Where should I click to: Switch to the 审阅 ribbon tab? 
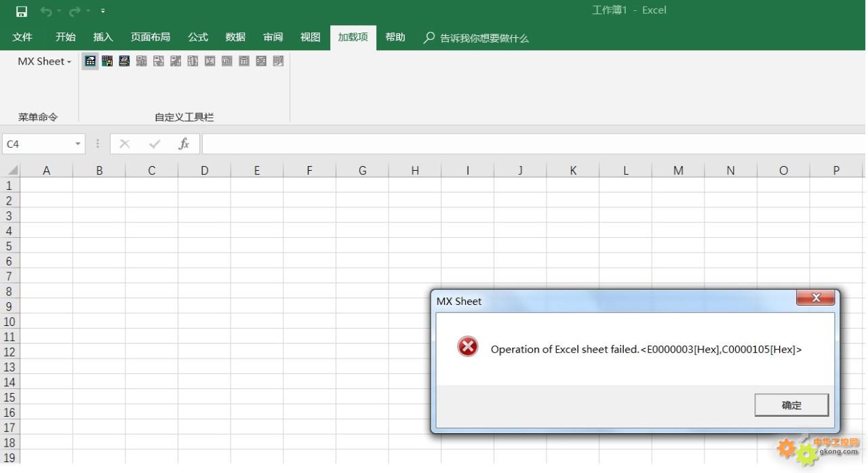[273, 37]
